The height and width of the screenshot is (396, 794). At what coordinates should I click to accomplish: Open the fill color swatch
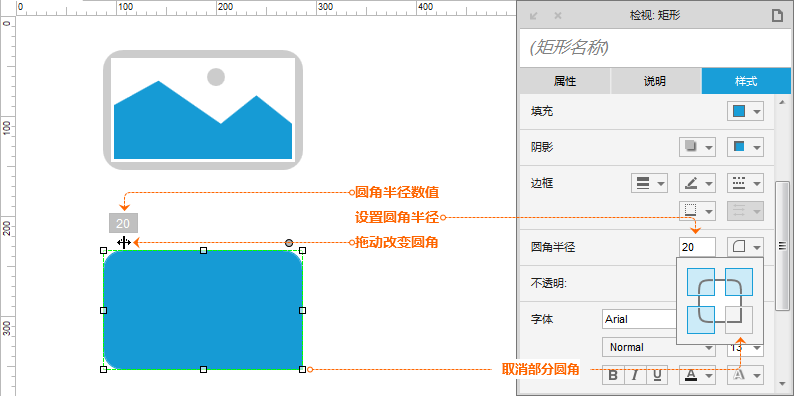coord(745,111)
